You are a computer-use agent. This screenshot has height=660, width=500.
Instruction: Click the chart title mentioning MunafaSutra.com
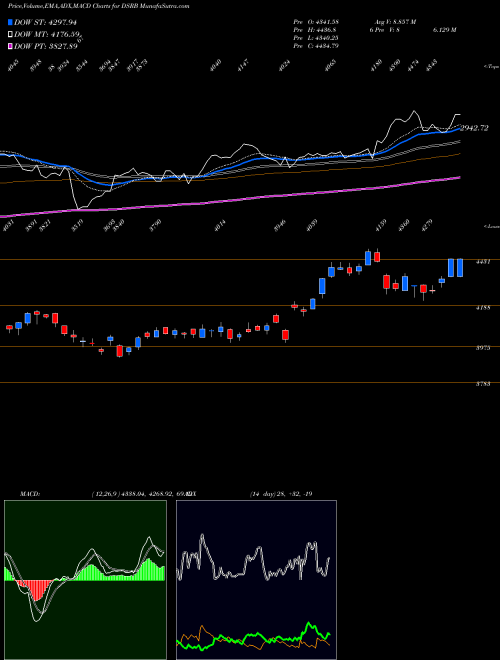click(x=98, y=6)
